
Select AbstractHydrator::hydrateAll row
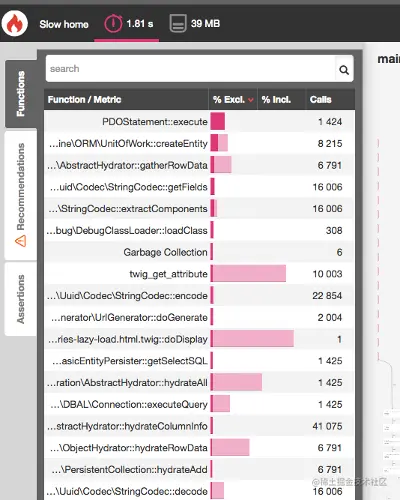pyautogui.click(x=199, y=382)
